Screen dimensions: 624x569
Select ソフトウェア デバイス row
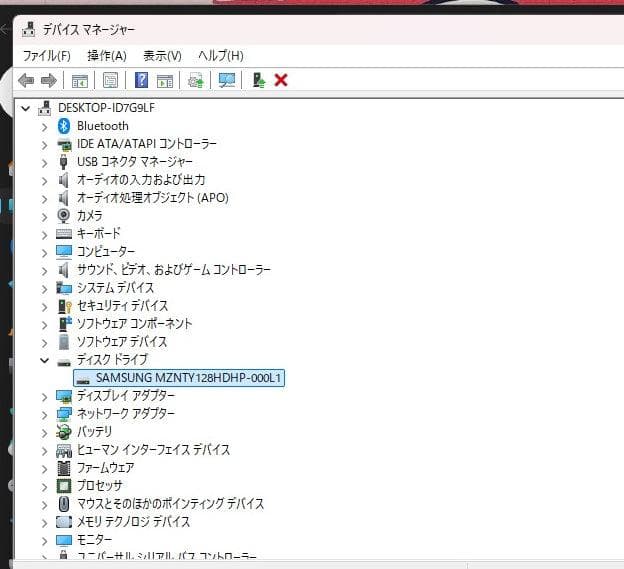click(x=122, y=342)
